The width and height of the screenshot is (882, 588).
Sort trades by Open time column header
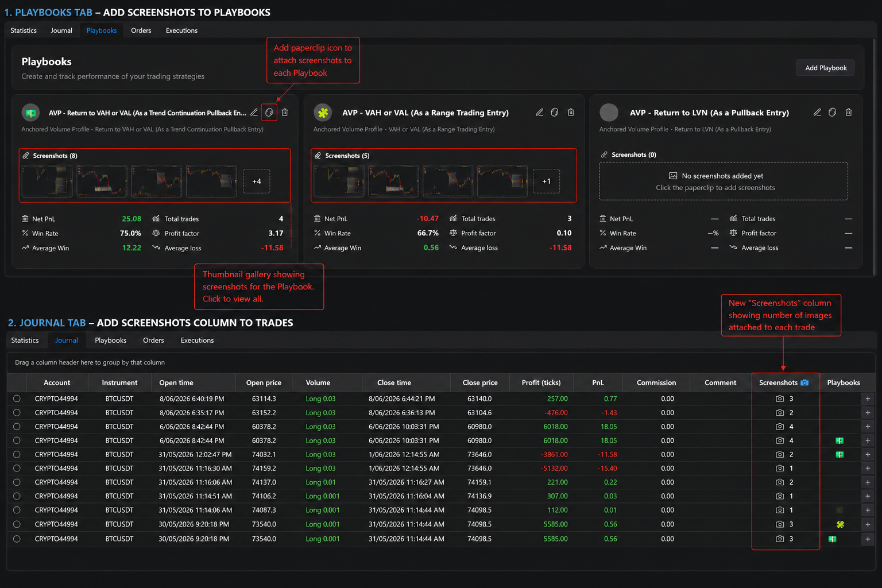(x=176, y=382)
